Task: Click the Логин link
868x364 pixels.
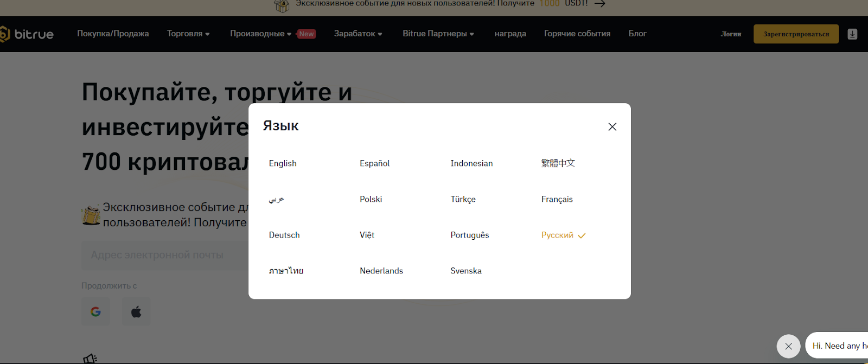Action: pyautogui.click(x=731, y=34)
